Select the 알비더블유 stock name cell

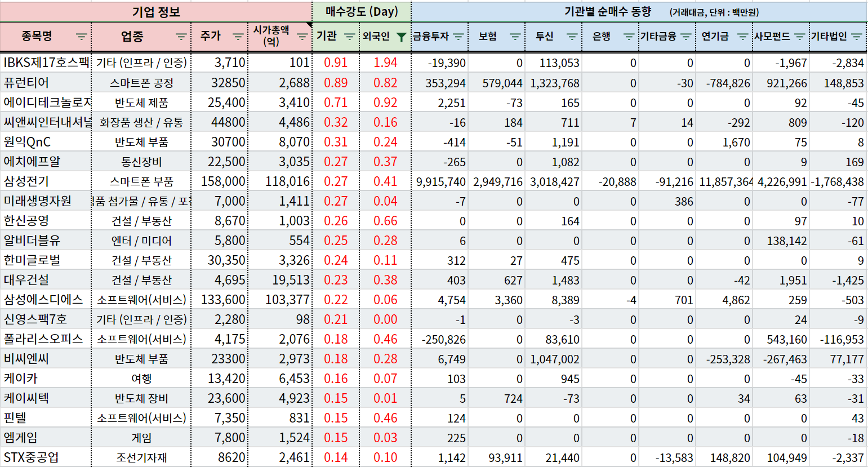(46, 241)
